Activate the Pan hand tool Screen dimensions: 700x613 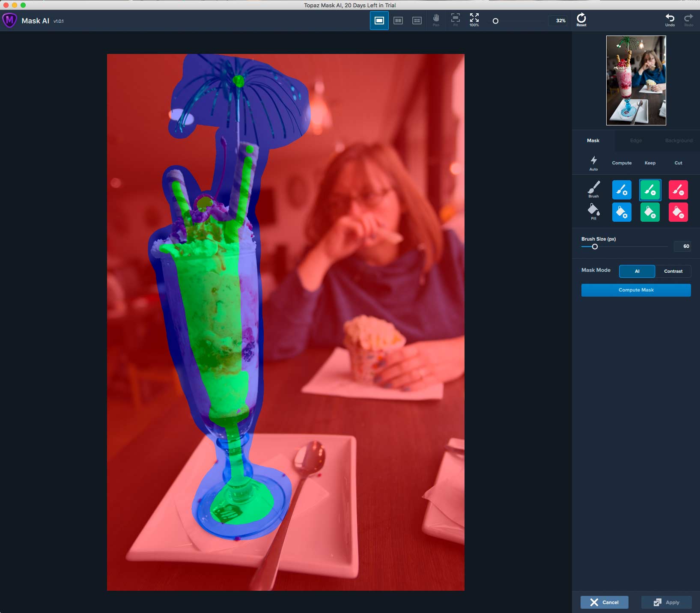click(x=436, y=20)
